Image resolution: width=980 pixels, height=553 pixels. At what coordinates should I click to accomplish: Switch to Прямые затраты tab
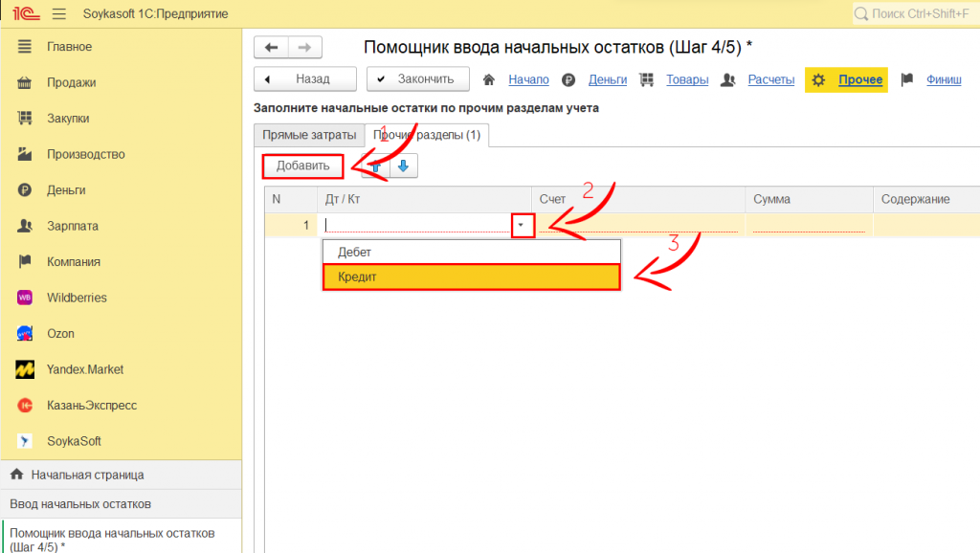(308, 136)
